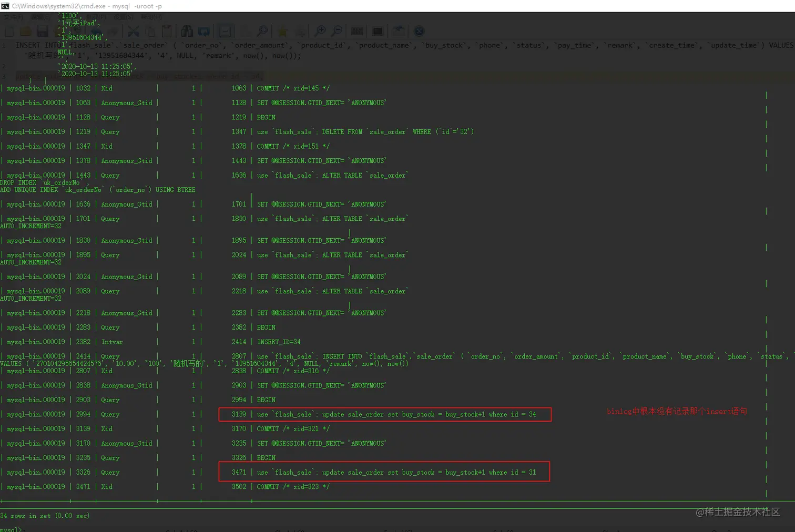Click the VALUES ('2701042956544424576' line
Screen dimensions: 795x532
(x=204, y=364)
